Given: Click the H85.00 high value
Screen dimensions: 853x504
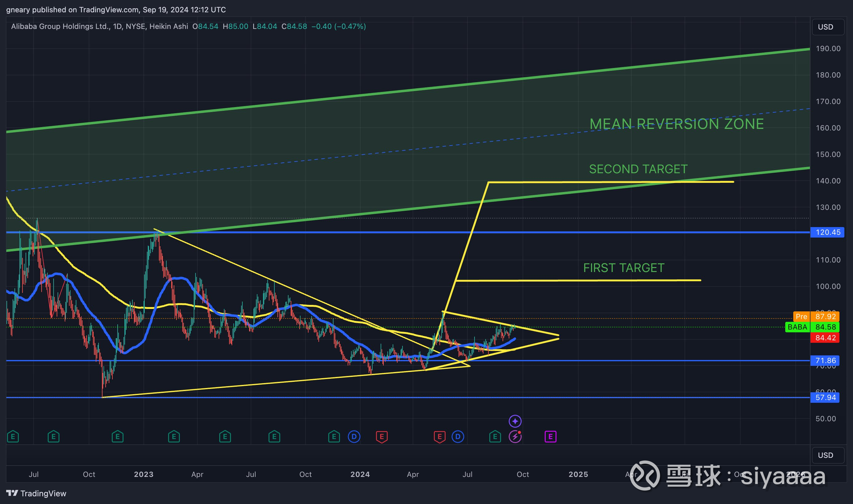Looking at the screenshot, I should tap(235, 26).
